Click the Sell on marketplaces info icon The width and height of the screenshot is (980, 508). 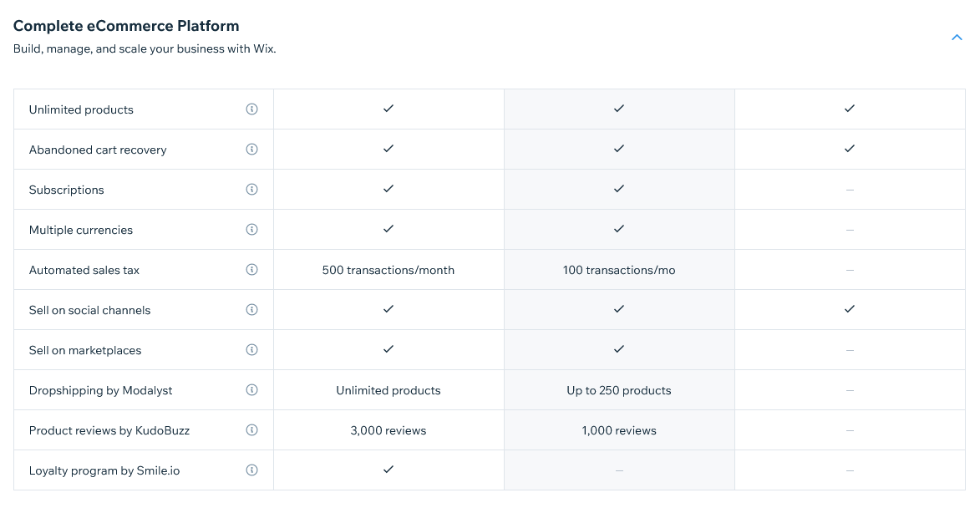pyautogui.click(x=251, y=350)
